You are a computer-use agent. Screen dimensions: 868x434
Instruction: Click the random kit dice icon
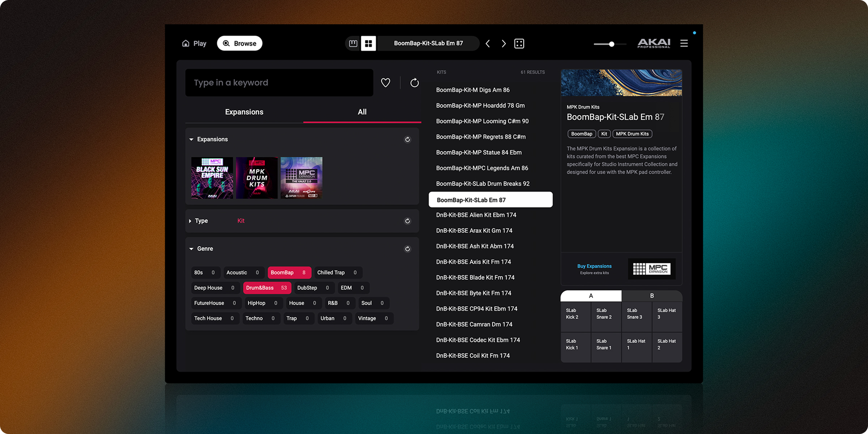click(x=519, y=44)
